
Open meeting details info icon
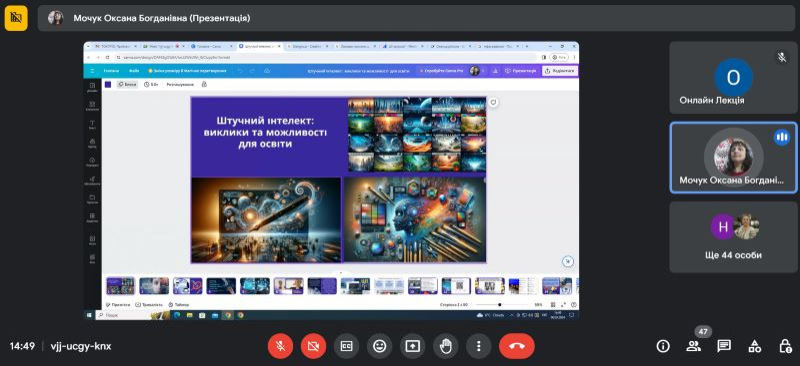[663, 346]
